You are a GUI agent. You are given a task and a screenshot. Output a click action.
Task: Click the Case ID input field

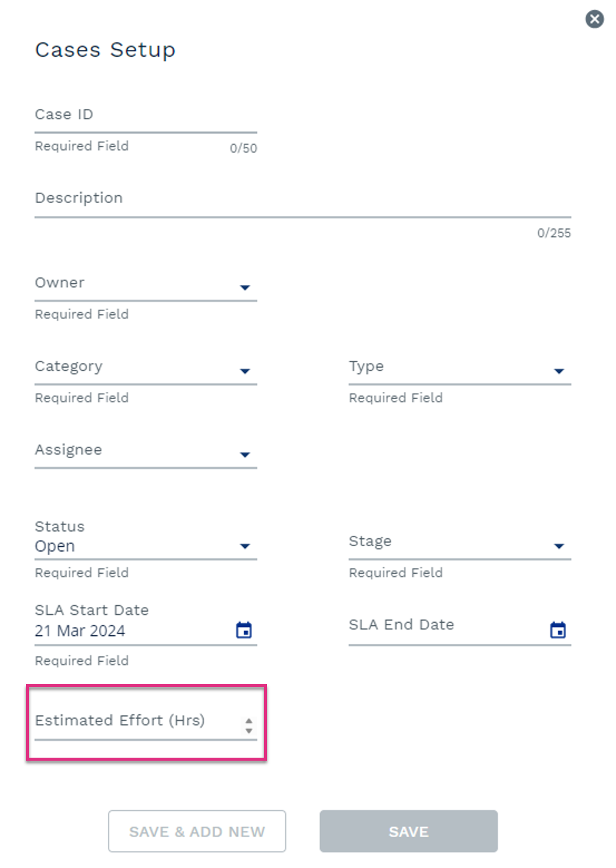[146, 115]
